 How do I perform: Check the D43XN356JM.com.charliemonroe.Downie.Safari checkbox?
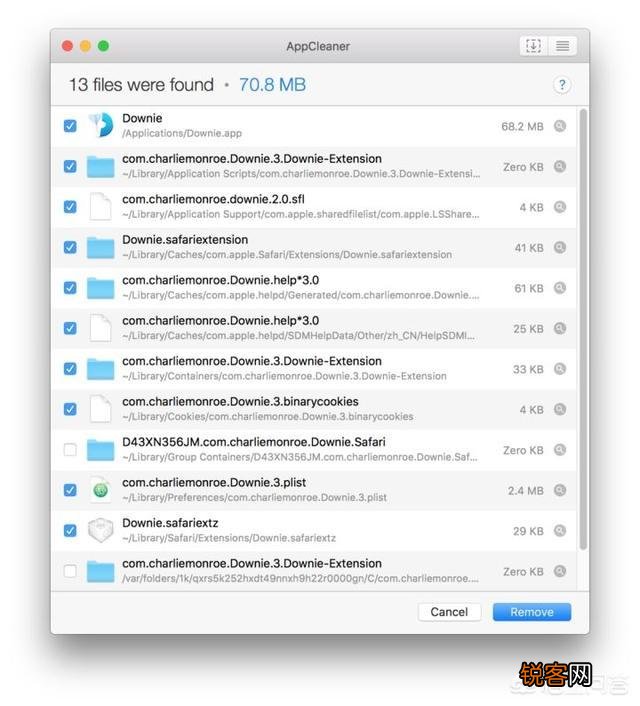70,449
